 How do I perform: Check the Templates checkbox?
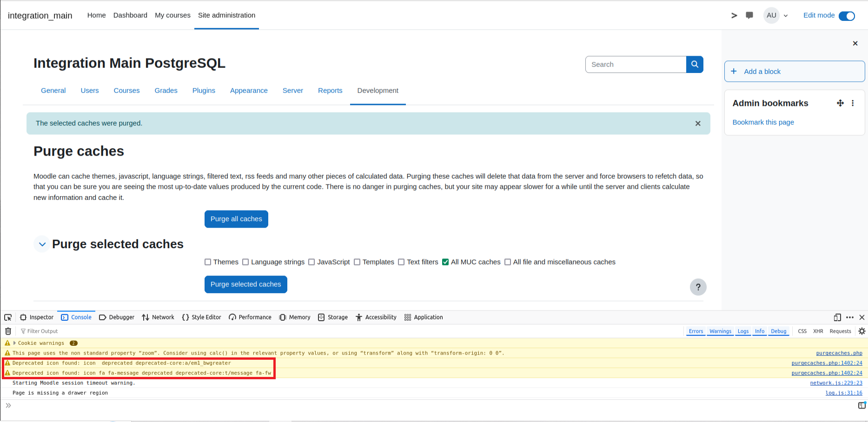357,262
